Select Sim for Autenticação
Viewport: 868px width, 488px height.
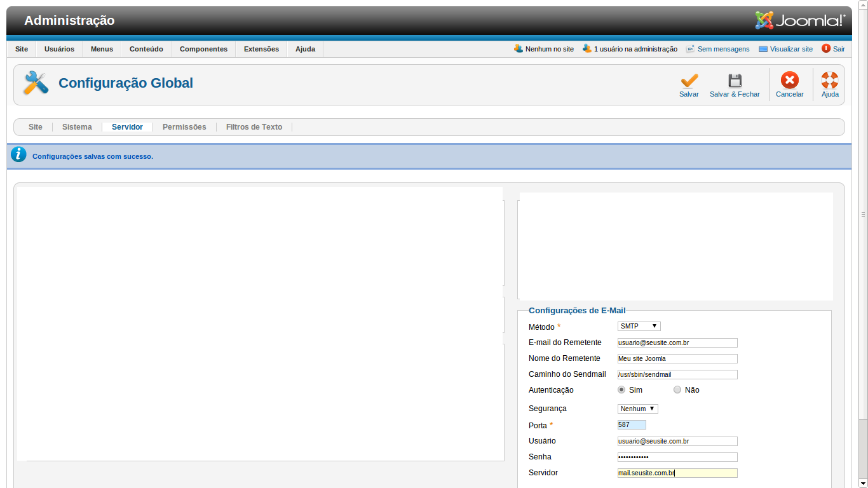621,390
